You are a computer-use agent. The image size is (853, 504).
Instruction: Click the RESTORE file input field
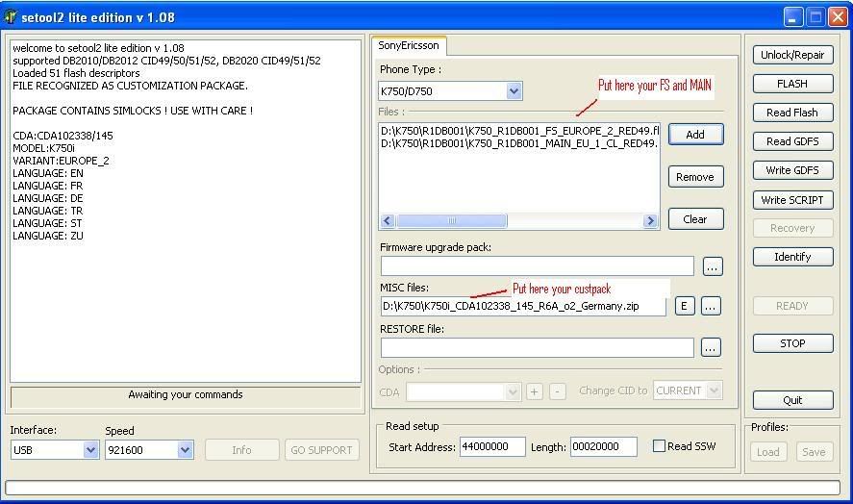click(x=537, y=347)
